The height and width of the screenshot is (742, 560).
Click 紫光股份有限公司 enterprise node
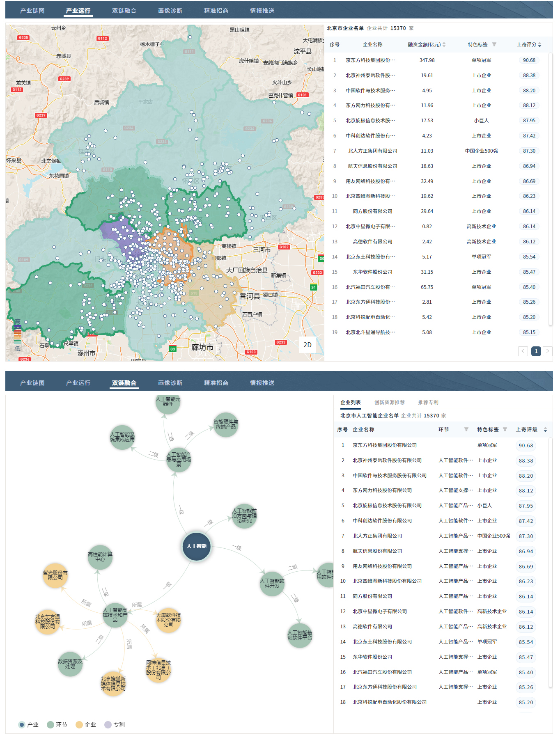pyautogui.click(x=55, y=575)
